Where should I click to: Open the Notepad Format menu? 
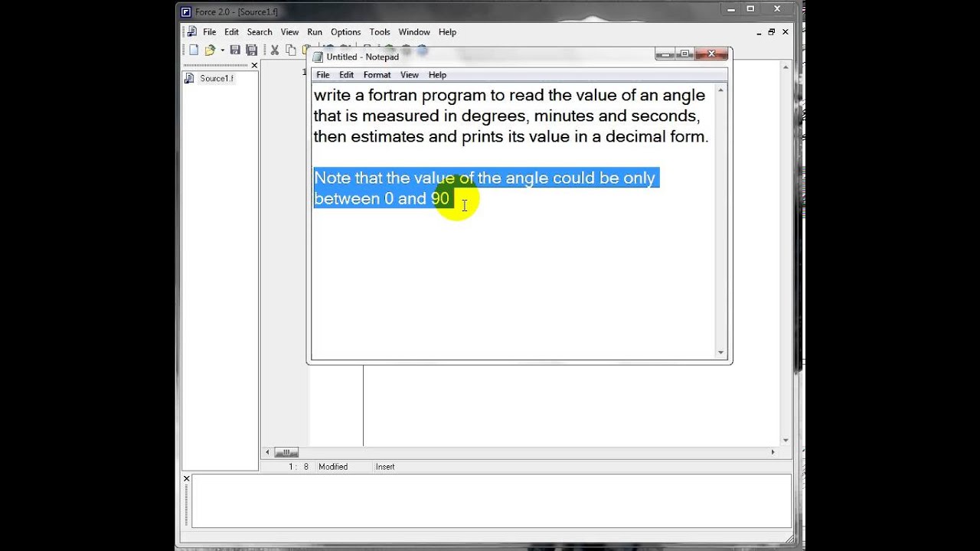[377, 75]
